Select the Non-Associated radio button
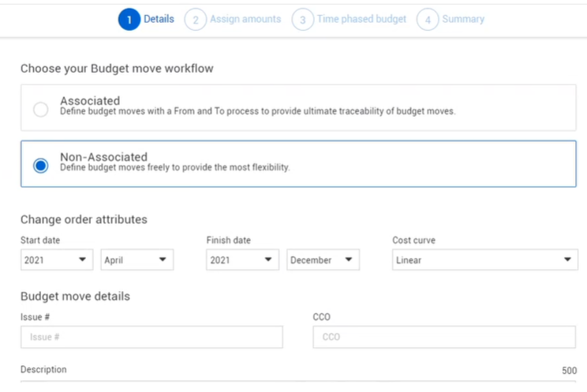Screen dimensions: 587x392 pyautogui.click(x=40, y=166)
